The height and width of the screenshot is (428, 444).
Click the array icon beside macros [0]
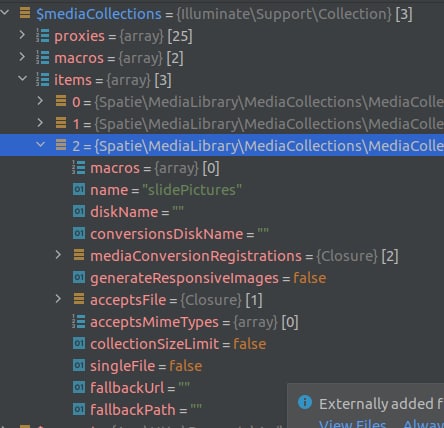pyautogui.click(x=79, y=167)
